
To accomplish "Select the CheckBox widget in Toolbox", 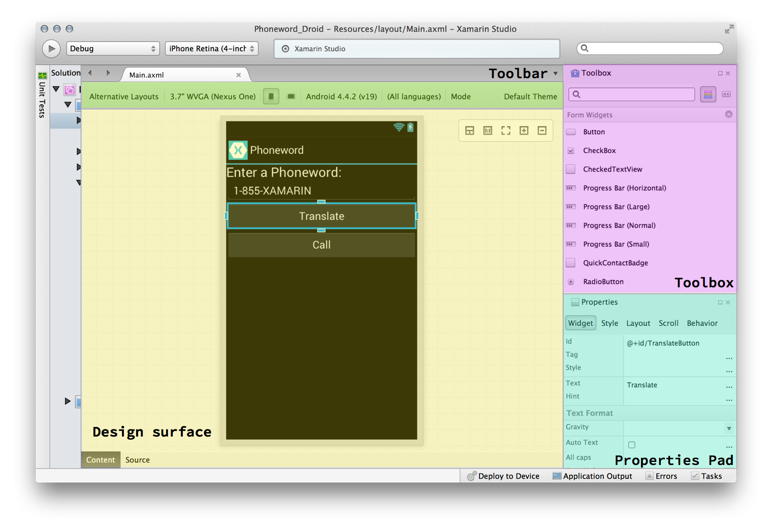I will (599, 151).
